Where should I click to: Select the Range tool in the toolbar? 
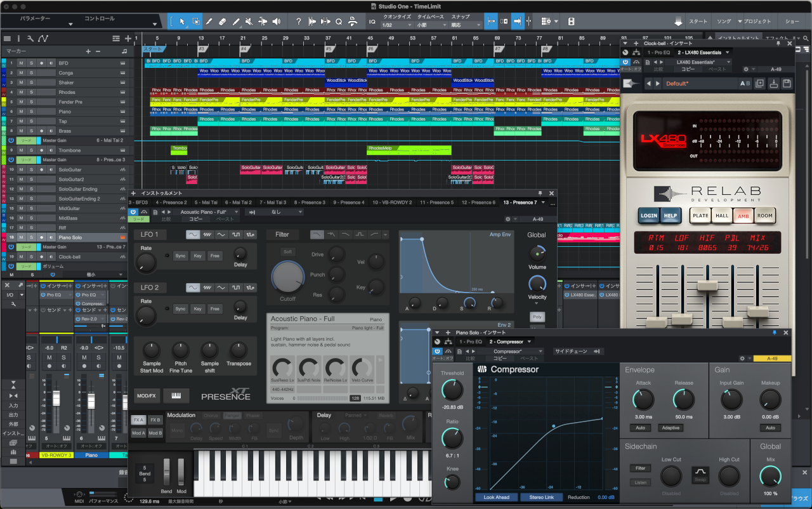pos(196,22)
